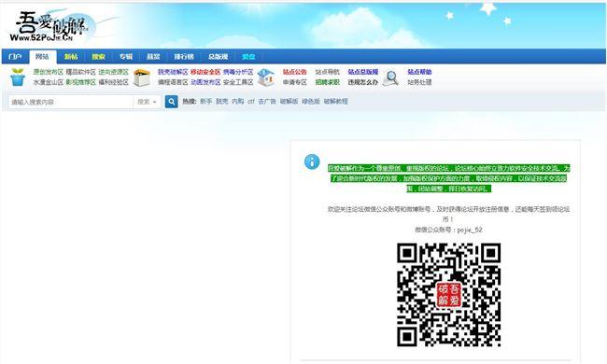
Task: Click the magnifying glass over paper icon
Action: pyautogui.click(x=390, y=77)
